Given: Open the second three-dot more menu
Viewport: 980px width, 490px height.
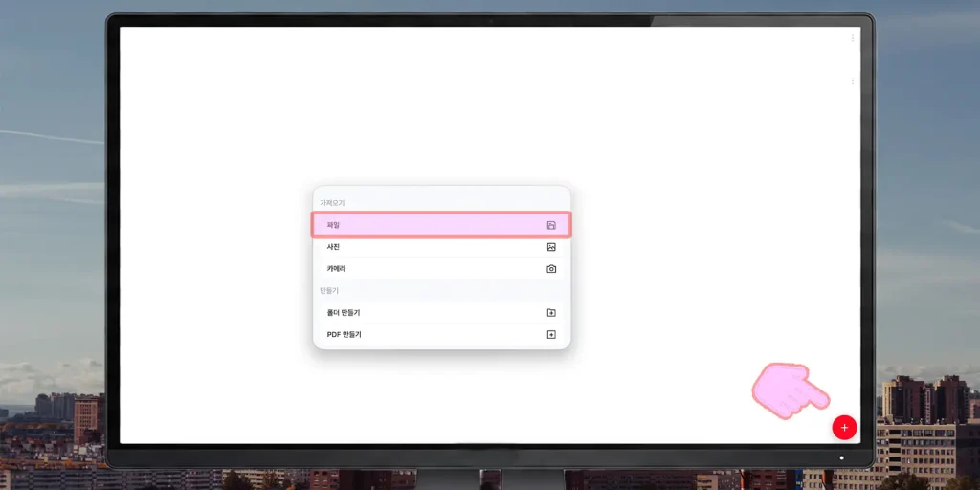Looking at the screenshot, I should (853, 81).
